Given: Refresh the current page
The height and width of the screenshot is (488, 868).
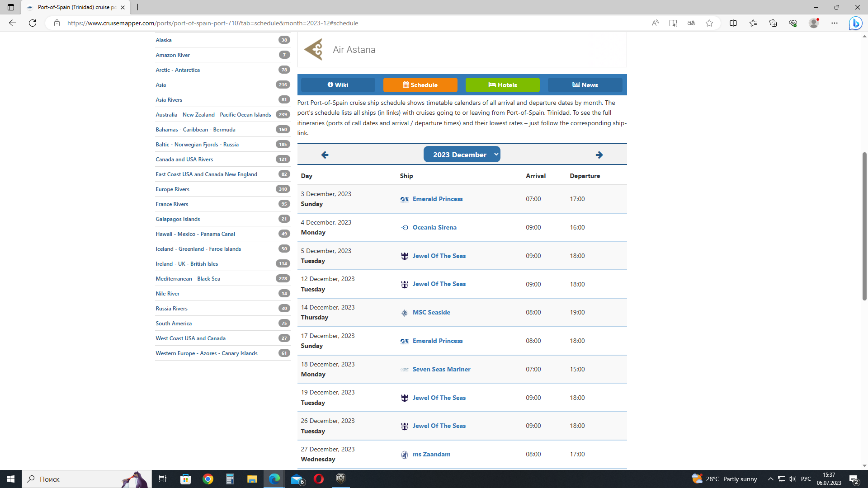Looking at the screenshot, I should pyautogui.click(x=33, y=23).
